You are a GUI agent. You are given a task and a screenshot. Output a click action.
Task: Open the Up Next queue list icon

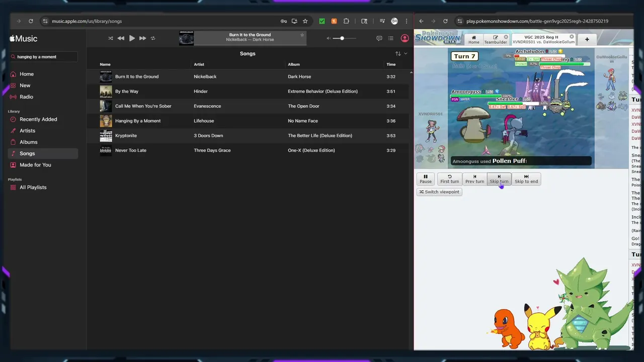click(391, 38)
